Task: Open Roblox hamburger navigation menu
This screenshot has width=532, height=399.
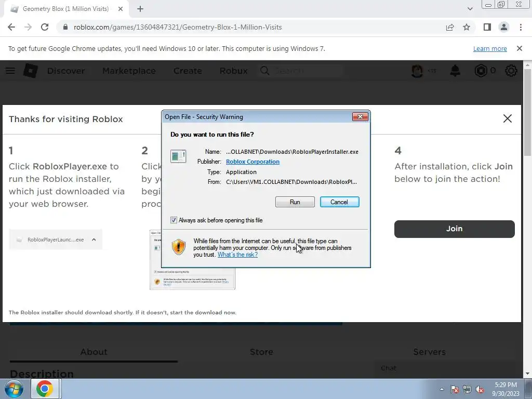Action: (x=10, y=71)
